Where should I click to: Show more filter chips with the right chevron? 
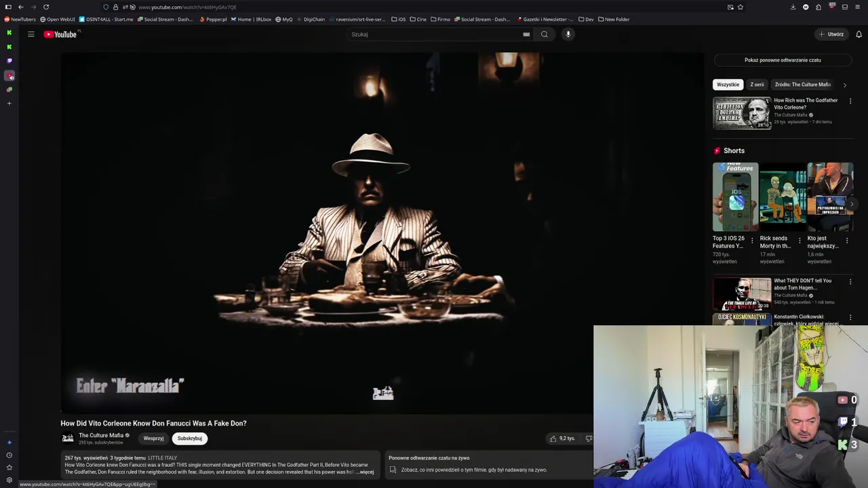pos(844,85)
